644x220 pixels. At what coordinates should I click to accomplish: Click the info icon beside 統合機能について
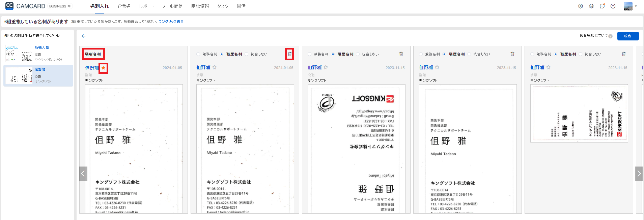click(x=611, y=36)
